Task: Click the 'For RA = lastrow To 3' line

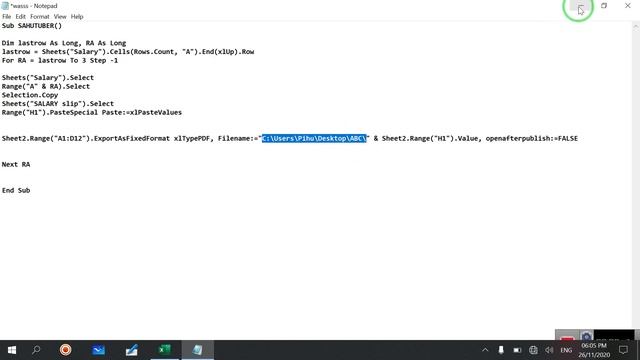Action: 60,60
